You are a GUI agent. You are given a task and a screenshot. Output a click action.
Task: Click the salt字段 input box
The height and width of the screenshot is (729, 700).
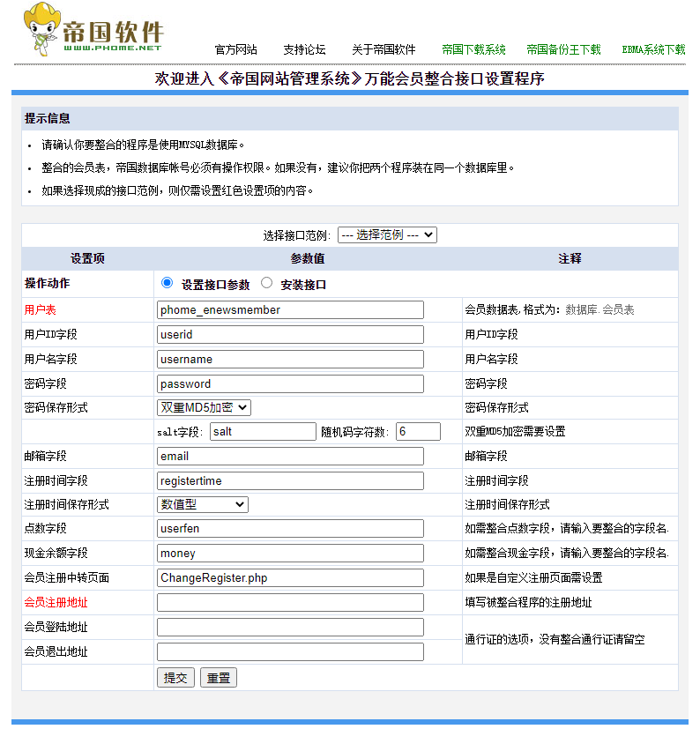tap(263, 432)
